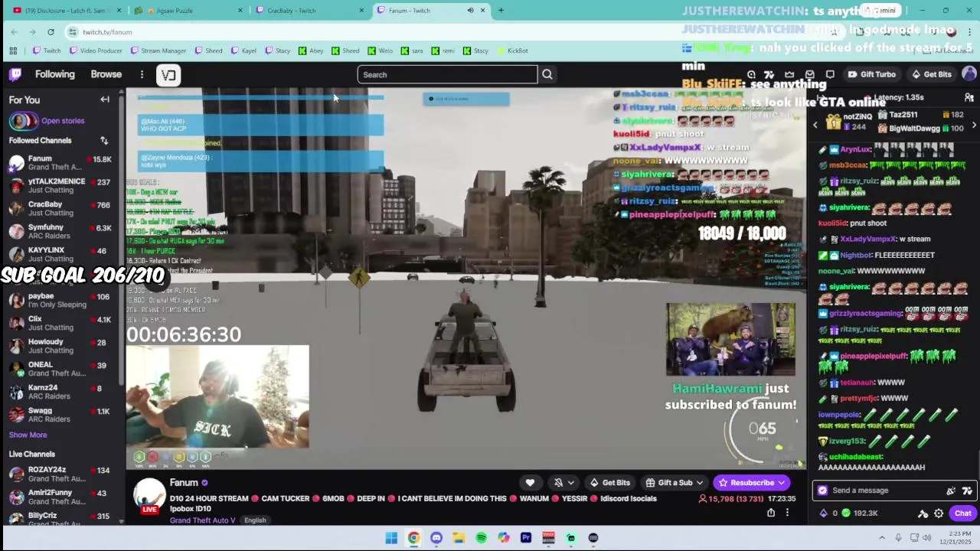Click Get Bits below the stream

tap(609, 483)
